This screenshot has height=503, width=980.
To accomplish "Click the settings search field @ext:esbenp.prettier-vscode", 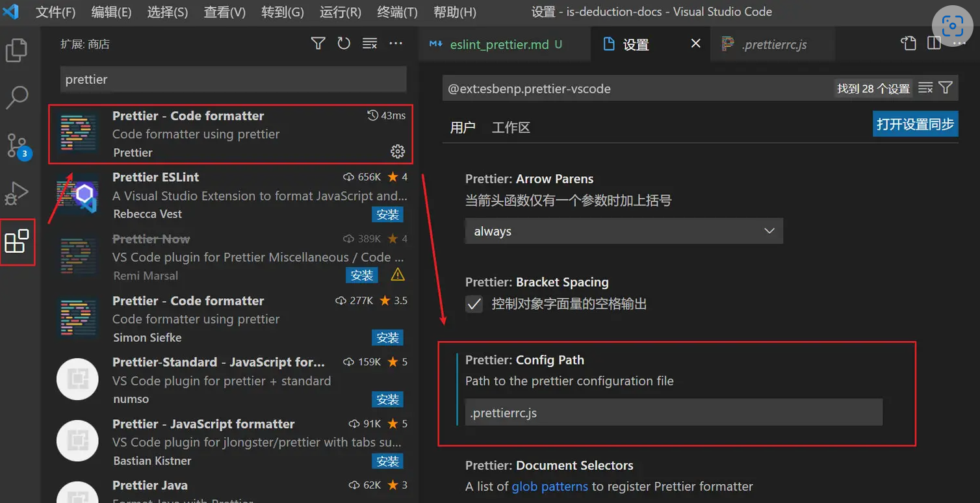I will coord(637,88).
